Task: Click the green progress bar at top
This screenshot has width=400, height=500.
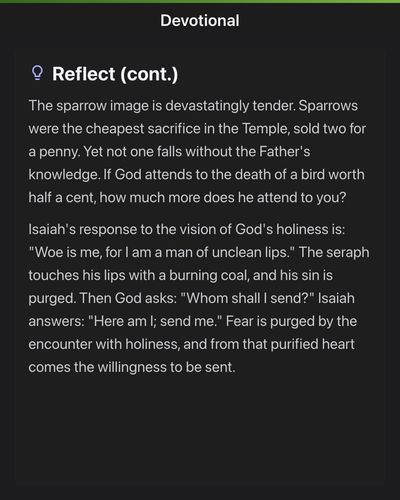Action: click(200, 1)
